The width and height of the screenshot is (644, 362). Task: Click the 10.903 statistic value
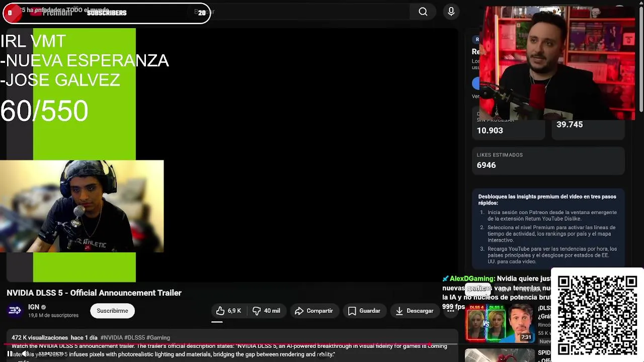tap(490, 130)
